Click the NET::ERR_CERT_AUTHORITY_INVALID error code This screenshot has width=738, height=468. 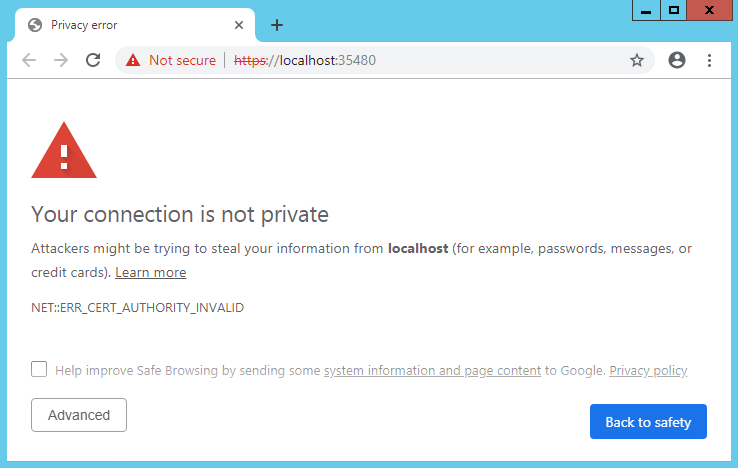click(x=137, y=307)
